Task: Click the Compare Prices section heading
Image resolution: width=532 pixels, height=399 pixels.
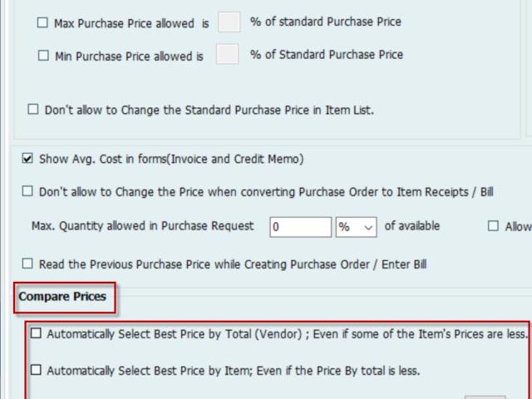Action: pyautogui.click(x=65, y=297)
